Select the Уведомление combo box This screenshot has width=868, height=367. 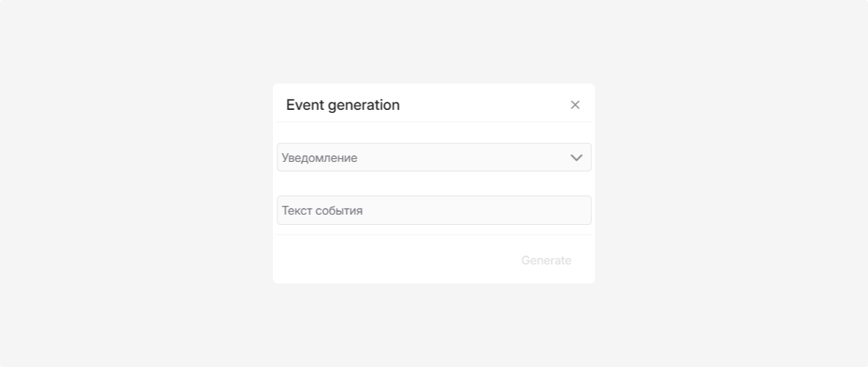click(433, 157)
